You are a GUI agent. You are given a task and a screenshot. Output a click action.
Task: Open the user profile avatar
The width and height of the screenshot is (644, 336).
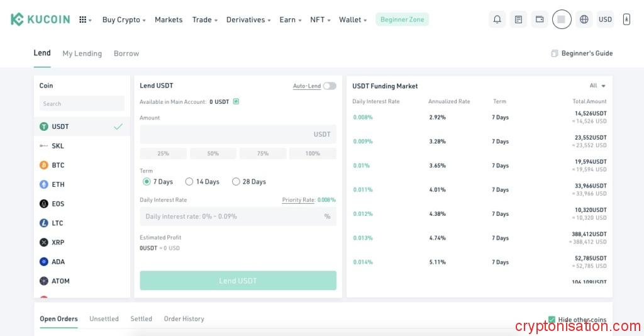tap(562, 20)
